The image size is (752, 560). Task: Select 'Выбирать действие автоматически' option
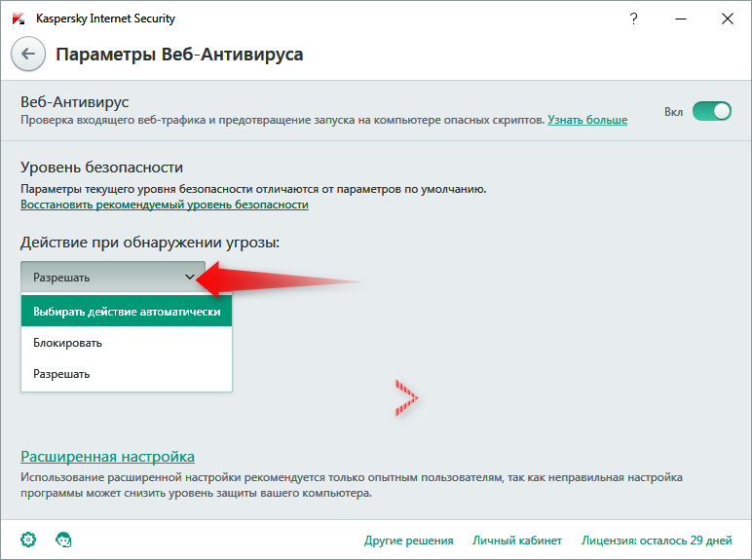coord(127,311)
